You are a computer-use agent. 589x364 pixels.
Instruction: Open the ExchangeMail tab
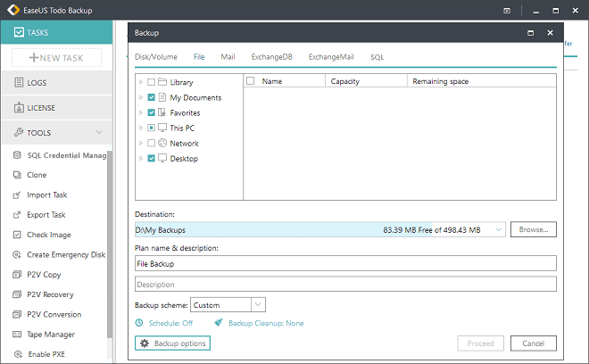pyautogui.click(x=331, y=57)
